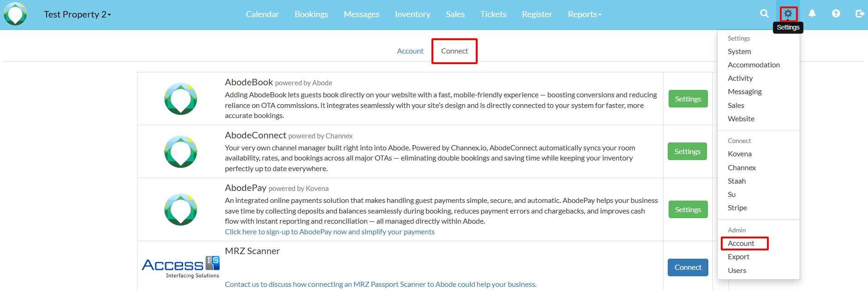Image resolution: width=868 pixels, height=291 pixels.
Task: Expand the Reports dropdown menu
Action: tap(585, 14)
